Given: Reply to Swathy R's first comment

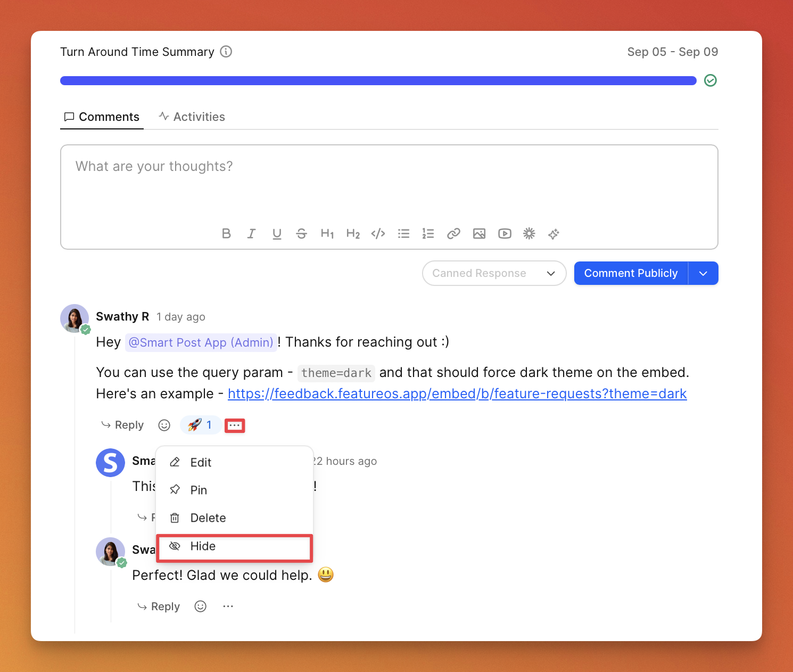Looking at the screenshot, I should 122,425.
